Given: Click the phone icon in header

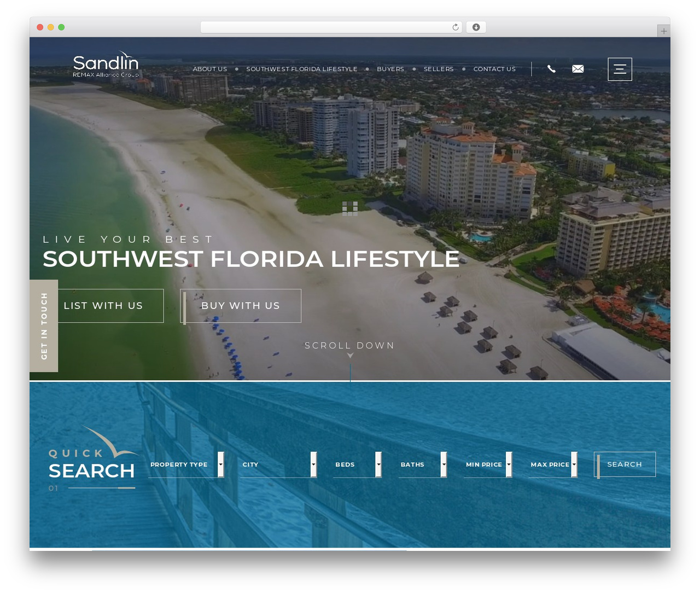Looking at the screenshot, I should [x=551, y=69].
